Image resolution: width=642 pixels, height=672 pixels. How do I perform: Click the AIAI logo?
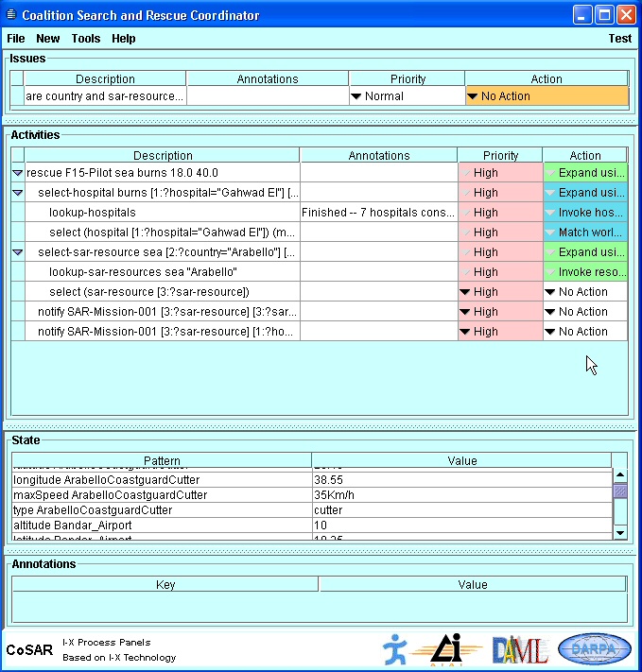pyautogui.click(x=446, y=649)
